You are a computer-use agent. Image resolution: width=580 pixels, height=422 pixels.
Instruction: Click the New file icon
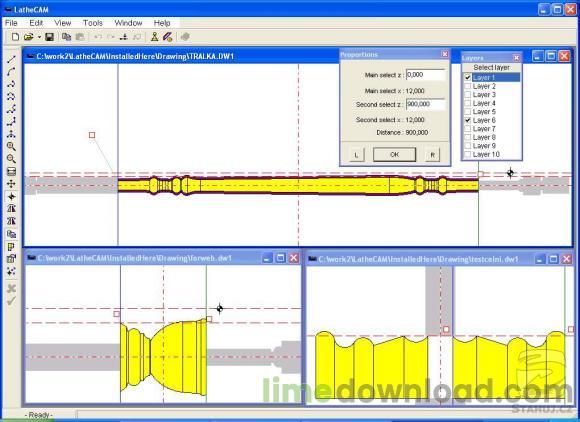15,37
